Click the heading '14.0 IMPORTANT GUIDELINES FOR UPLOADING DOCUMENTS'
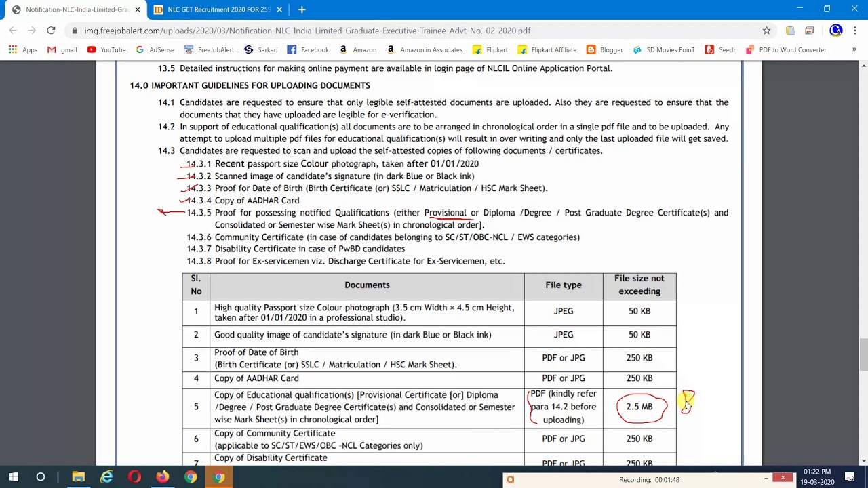 (x=250, y=85)
